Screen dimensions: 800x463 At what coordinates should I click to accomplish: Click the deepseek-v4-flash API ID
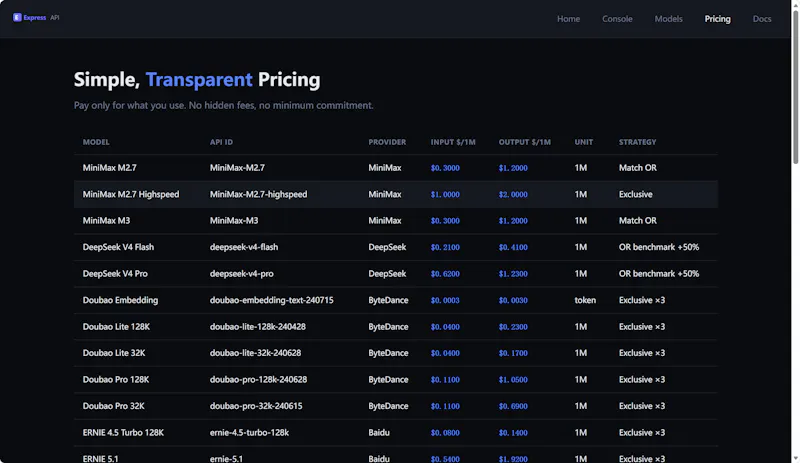(244, 247)
